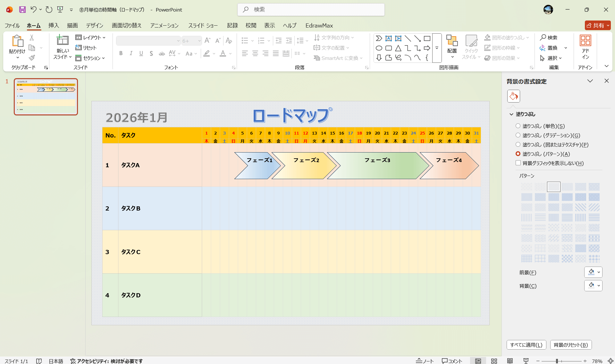Switch to the 挿入 ribbon tab
Viewport: 615px width, 364px height.
pos(53,25)
